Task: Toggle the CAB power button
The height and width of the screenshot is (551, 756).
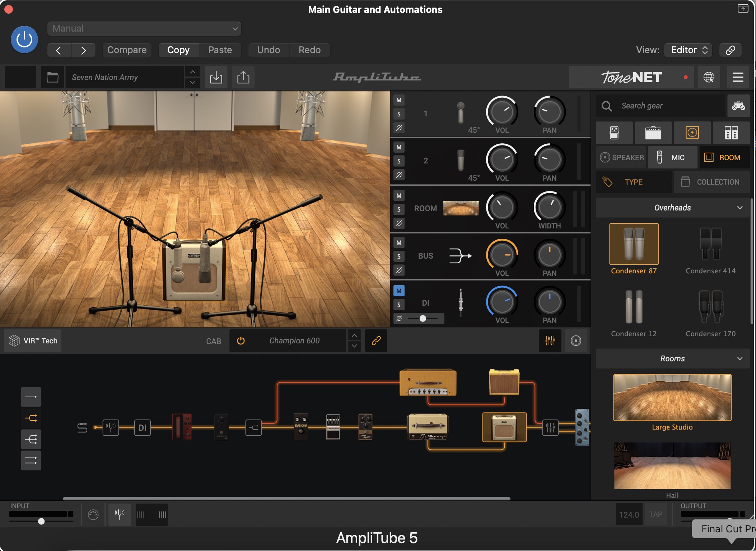Action: [241, 341]
